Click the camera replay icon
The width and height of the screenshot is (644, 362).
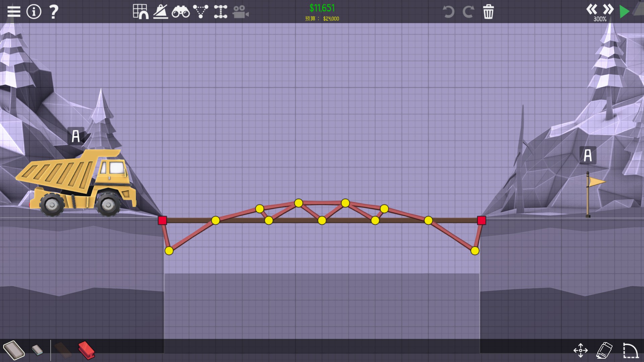(240, 12)
